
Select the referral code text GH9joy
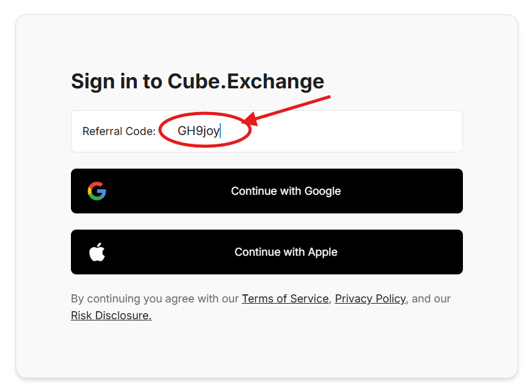pos(198,131)
